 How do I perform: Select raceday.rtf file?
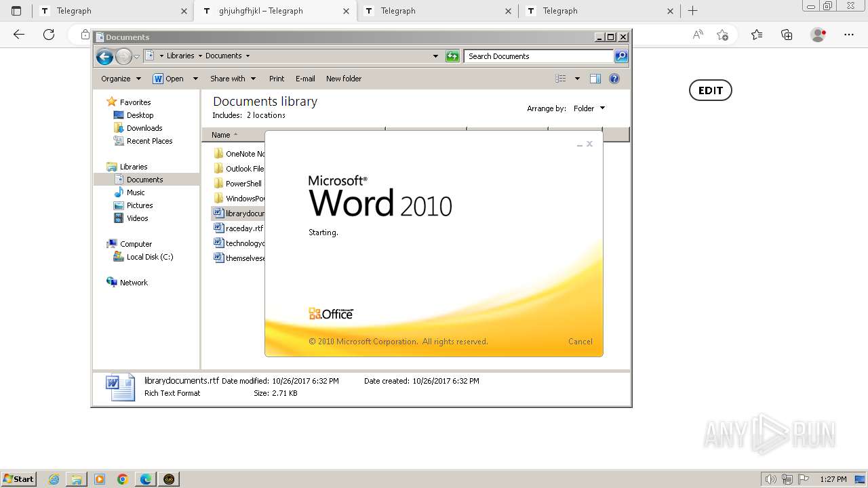tap(238, 228)
